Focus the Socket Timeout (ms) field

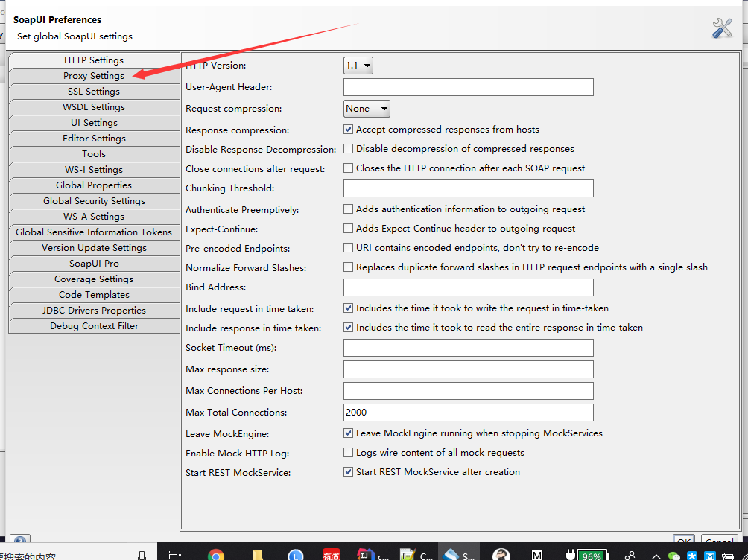469,348
